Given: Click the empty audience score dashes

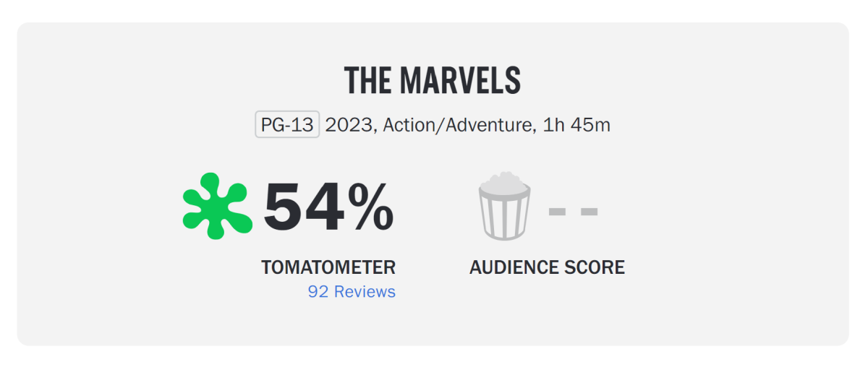Looking at the screenshot, I should click(573, 212).
